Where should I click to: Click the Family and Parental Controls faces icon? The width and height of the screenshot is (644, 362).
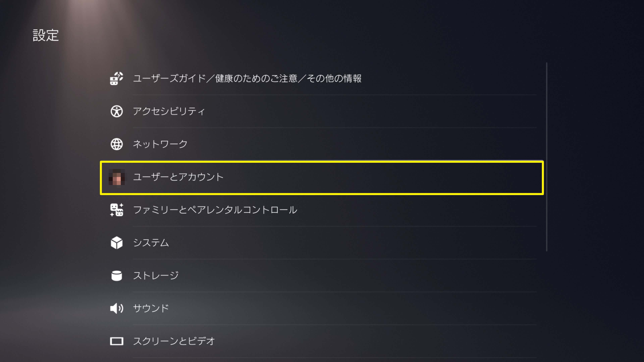(x=117, y=210)
